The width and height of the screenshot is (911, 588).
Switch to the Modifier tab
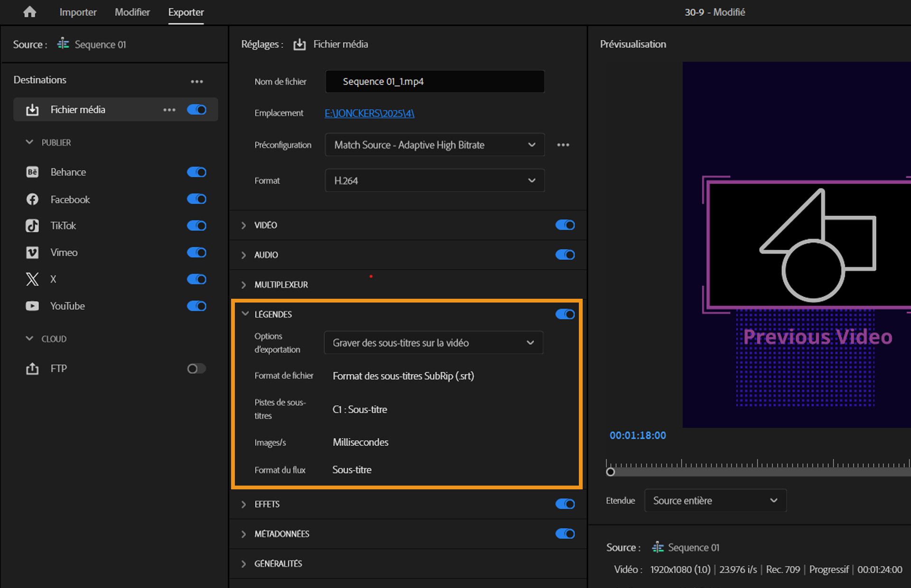point(132,12)
